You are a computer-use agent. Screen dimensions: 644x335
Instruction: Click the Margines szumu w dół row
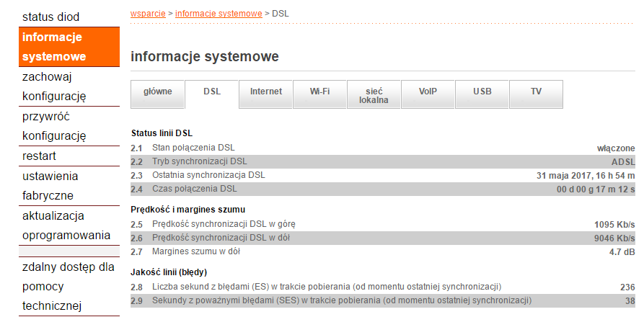[383, 251]
